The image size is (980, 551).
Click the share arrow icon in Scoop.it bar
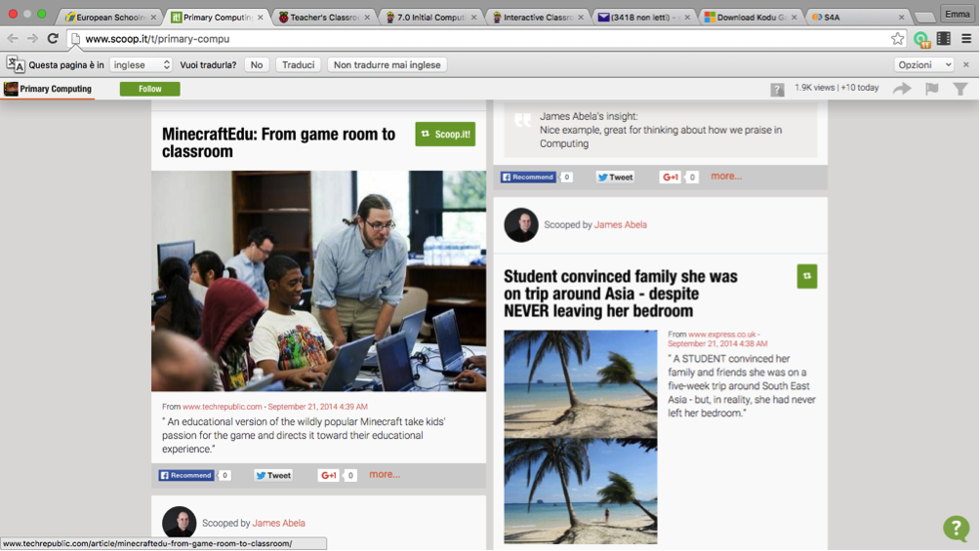[x=902, y=89]
